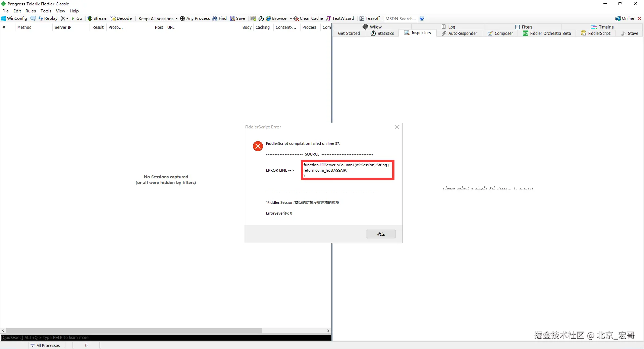Open Get Started tab
This screenshot has height=349, width=644.
click(349, 33)
